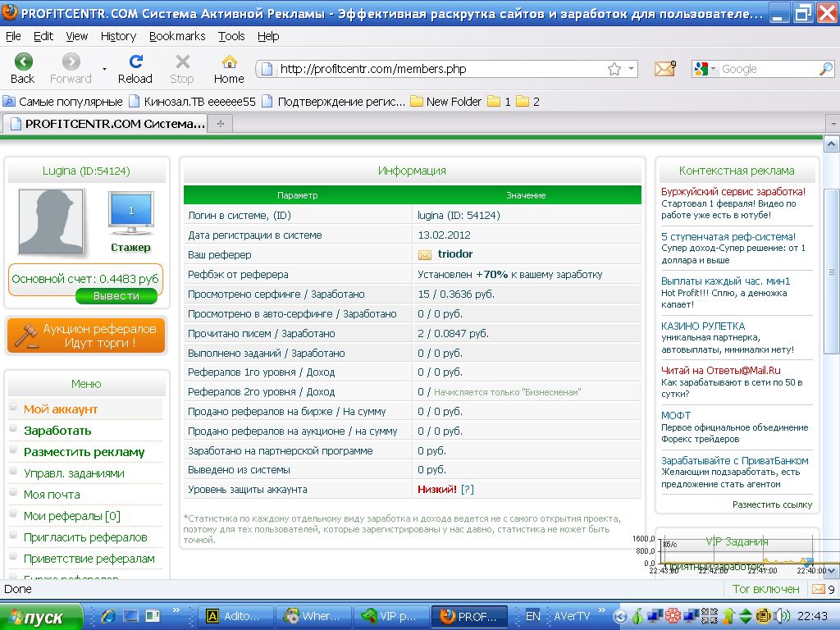
Task: Open the Tools menu
Action: (x=231, y=36)
